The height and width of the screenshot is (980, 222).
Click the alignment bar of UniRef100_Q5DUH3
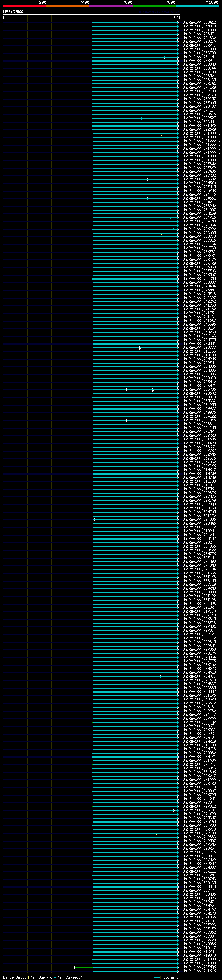[x=135, y=65]
